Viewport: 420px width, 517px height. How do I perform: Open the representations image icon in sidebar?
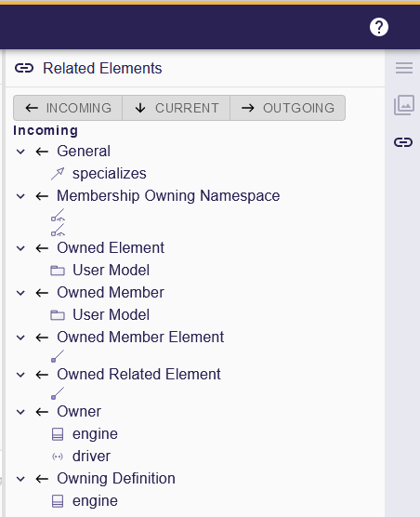404,105
